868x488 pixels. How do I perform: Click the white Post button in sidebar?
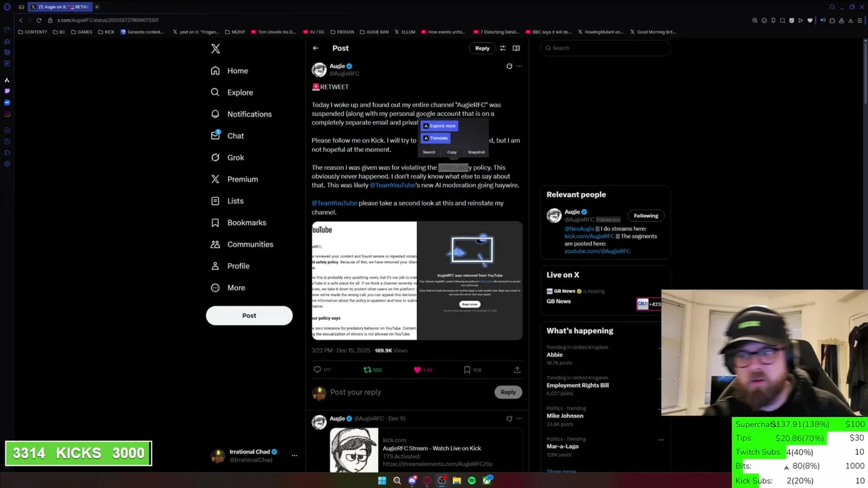click(249, 316)
